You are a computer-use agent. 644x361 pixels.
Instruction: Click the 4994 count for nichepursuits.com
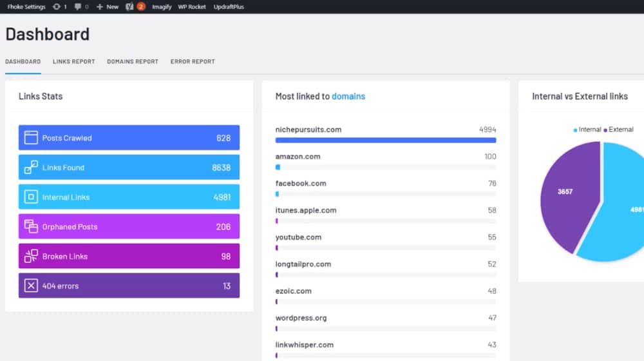pos(488,130)
